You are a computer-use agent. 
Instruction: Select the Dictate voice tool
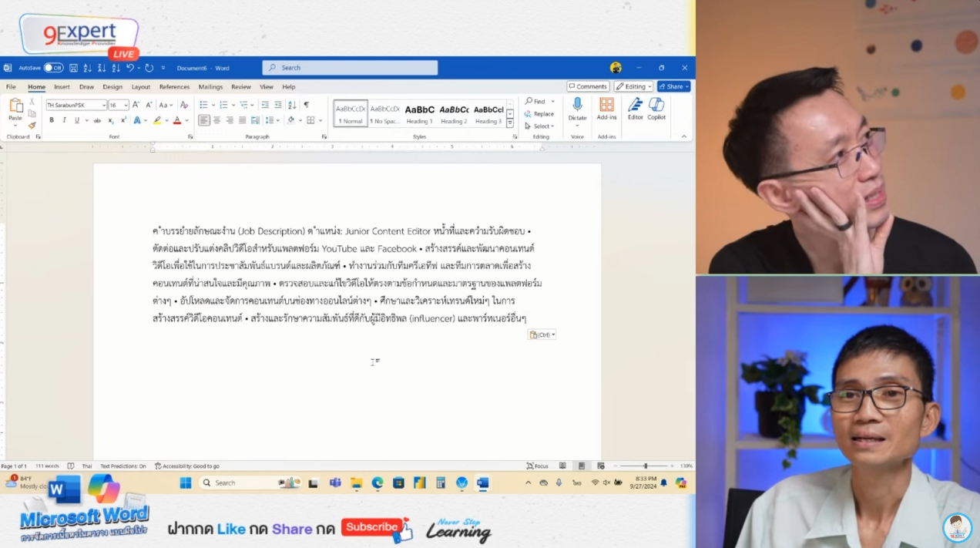tap(578, 112)
